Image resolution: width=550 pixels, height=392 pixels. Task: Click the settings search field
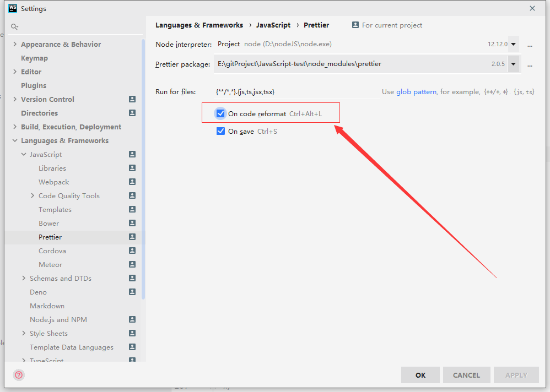point(76,26)
